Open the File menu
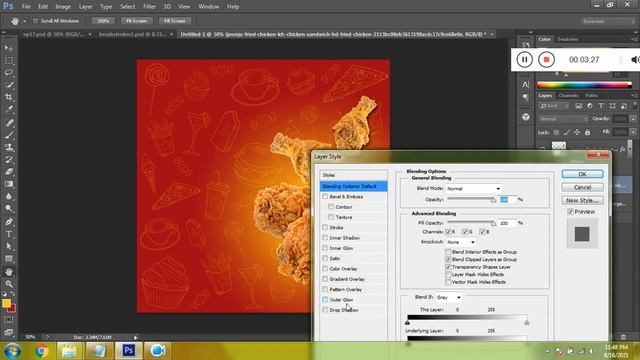 [x=26, y=7]
